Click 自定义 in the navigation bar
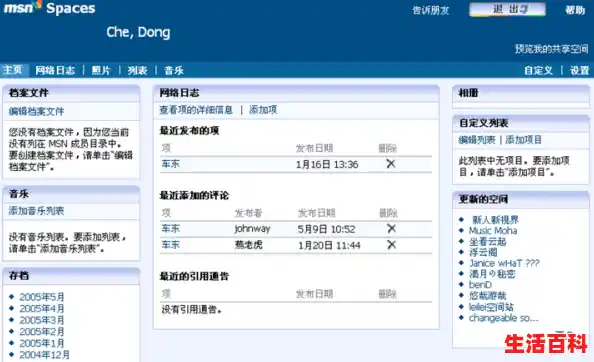The image size is (594, 362). (538, 70)
